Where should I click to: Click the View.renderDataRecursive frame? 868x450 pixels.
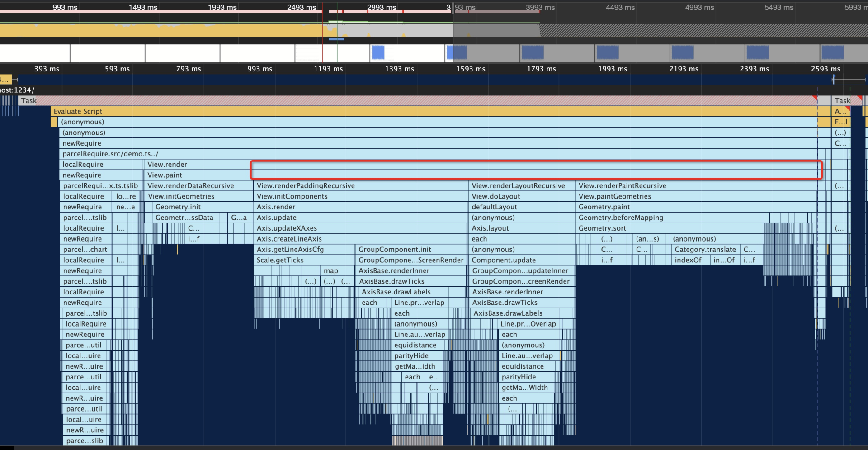tap(198, 186)
